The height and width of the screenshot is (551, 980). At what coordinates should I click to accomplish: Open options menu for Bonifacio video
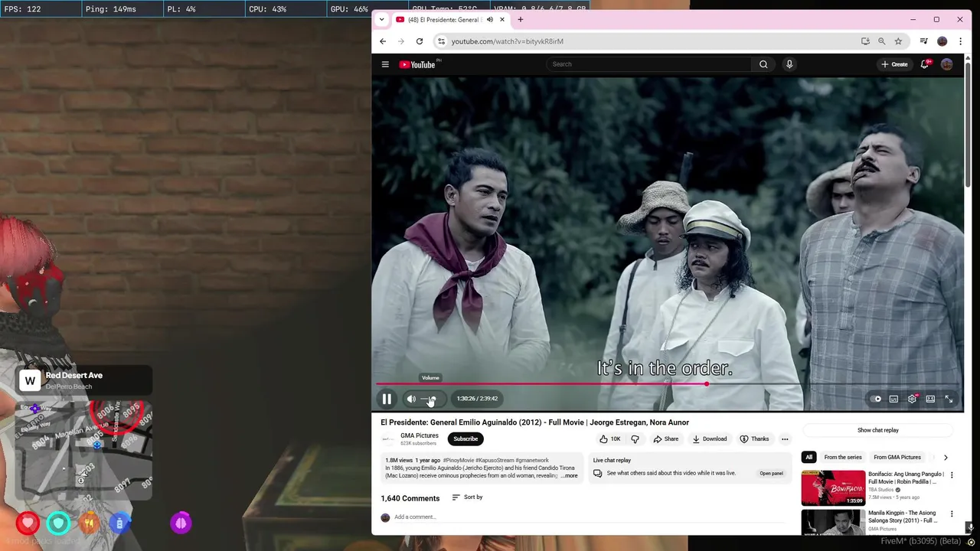tap(952, 475)
